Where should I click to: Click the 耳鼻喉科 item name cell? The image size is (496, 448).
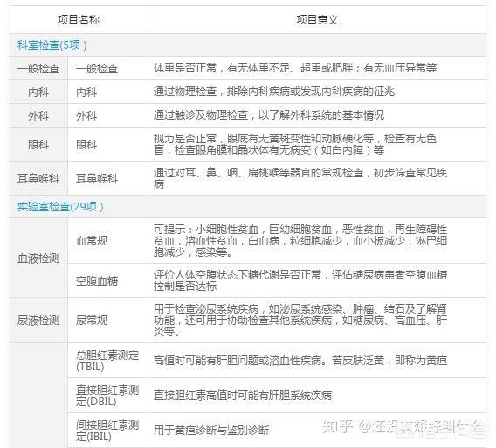click(x=107, y=178)
